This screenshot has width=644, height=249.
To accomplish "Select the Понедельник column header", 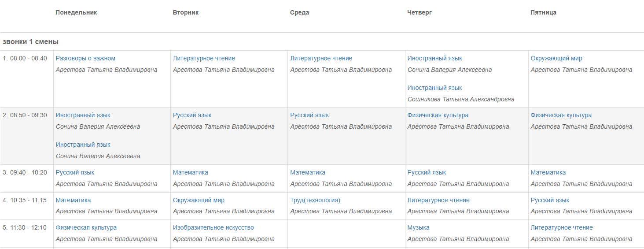I will (76, 12).
